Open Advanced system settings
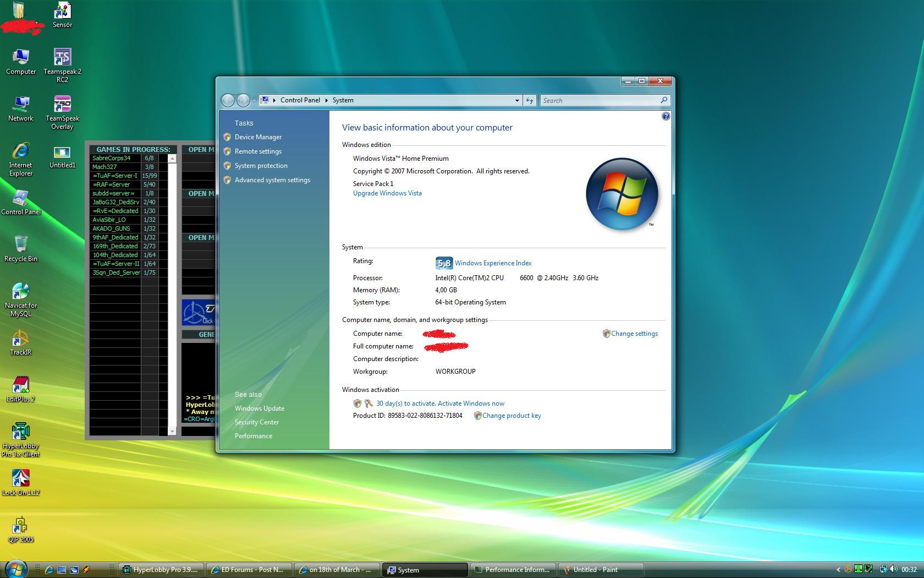Screen dimensions: 924x578 coord(272,180)
